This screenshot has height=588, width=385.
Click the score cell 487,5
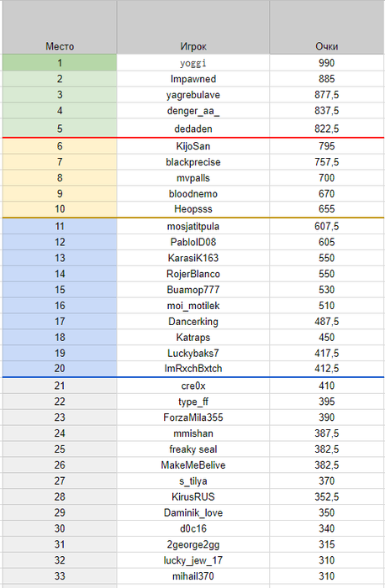point(326,322)
